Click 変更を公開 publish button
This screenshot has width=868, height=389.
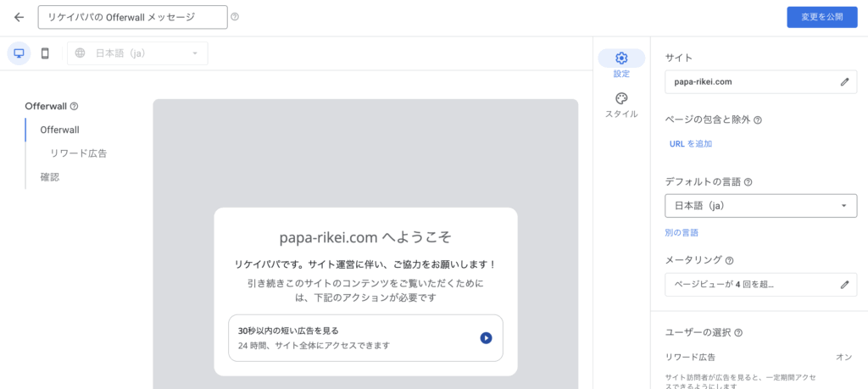(x=822, y=17)
